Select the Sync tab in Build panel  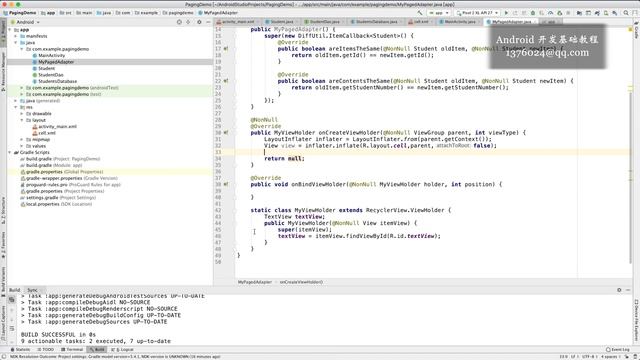click(33, 290)
